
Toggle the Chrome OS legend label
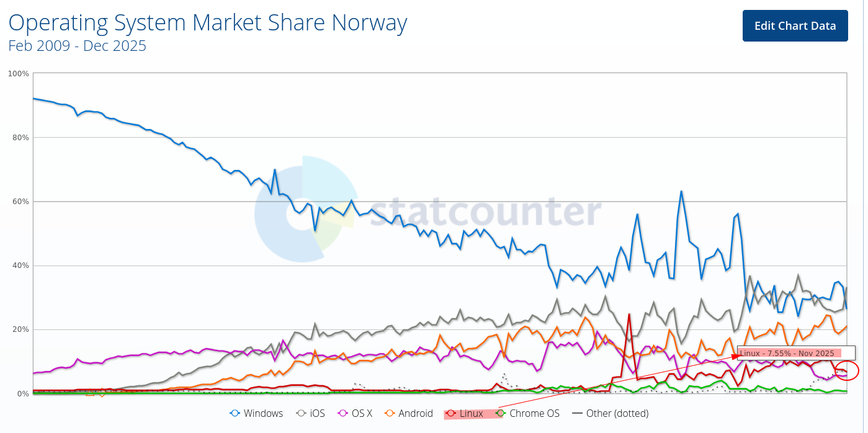coord(534,413)
